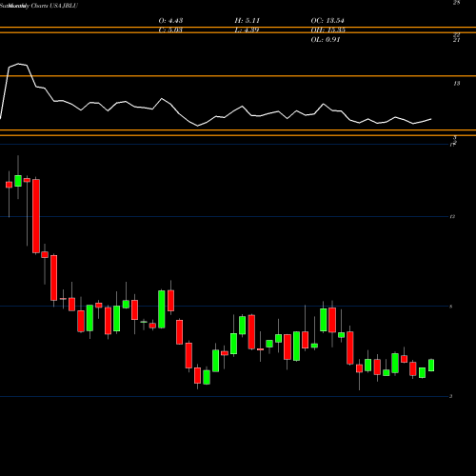Click the '13' axis label in upper panel

(456, 84)
